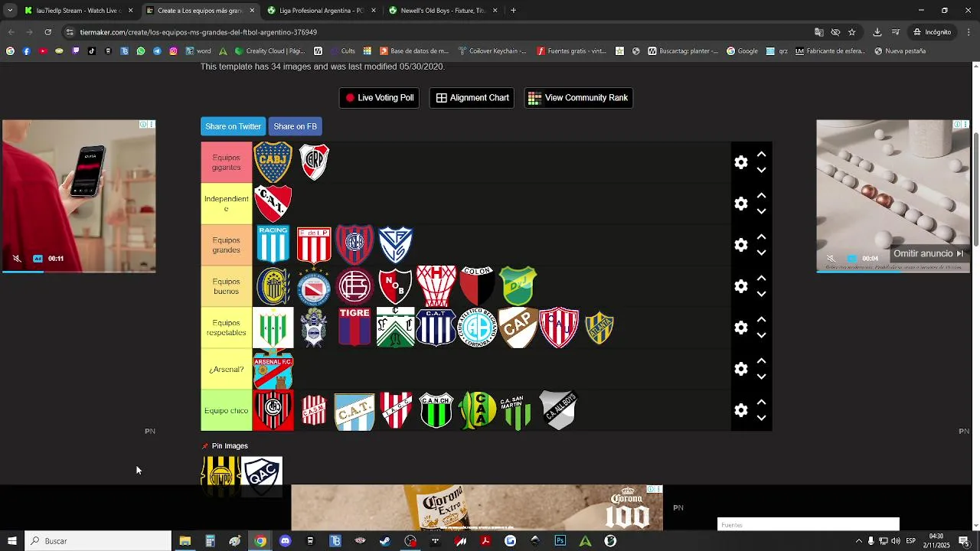The width and height of the screenshot is (980, 551).
Task: Move Equipos buenos row up with arrow
Action: click(761, 278)
